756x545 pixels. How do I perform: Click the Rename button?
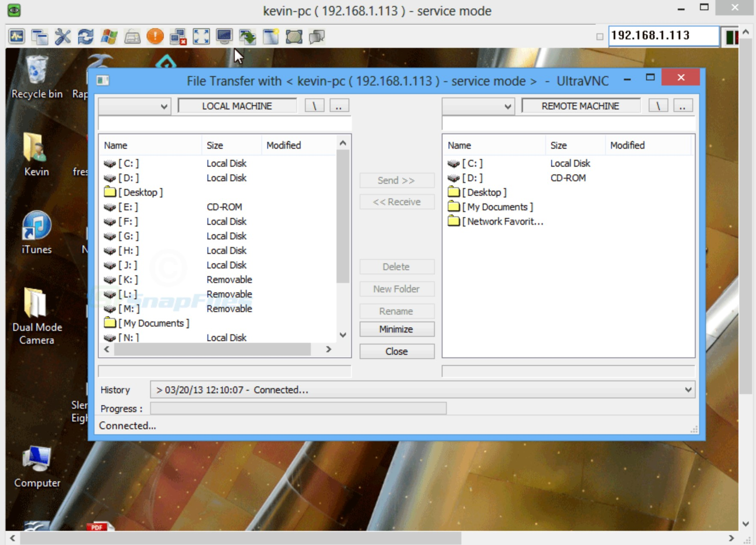[x=397, y=311]
